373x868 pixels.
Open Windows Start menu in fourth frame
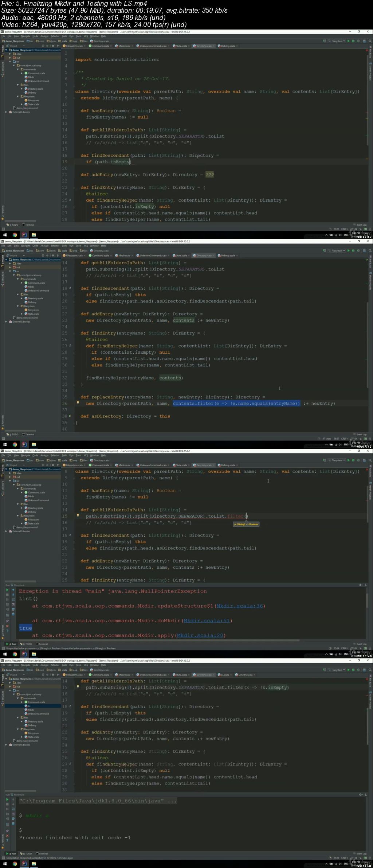pyautogui.click(x=5, y=864)
